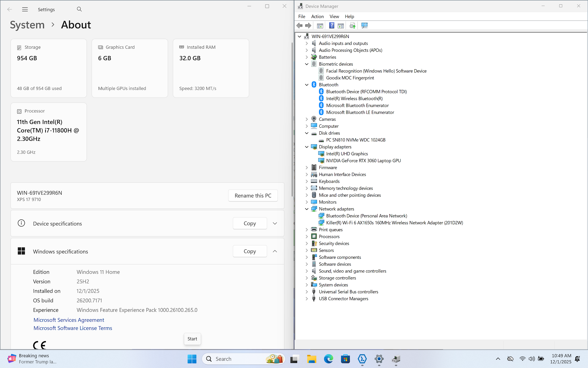
Task: Click Update device driver toolbar icon
Action: 353,26
